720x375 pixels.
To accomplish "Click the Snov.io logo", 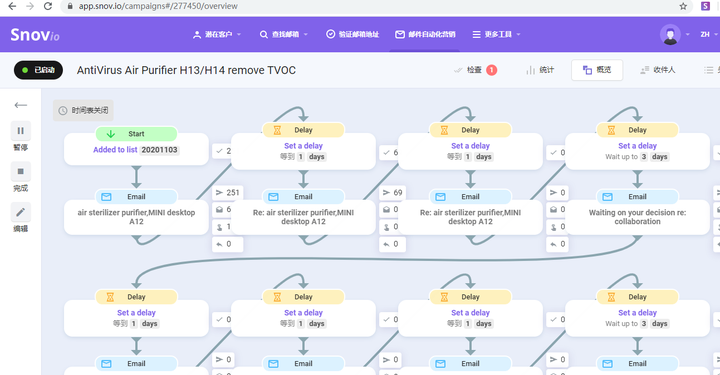I will pyautogui.click(x=35, y=34).
